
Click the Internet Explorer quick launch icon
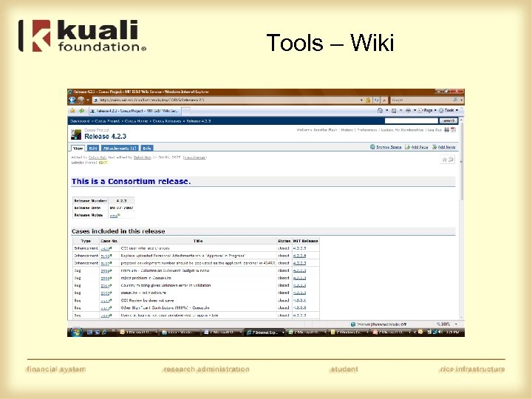coord(104,332)
